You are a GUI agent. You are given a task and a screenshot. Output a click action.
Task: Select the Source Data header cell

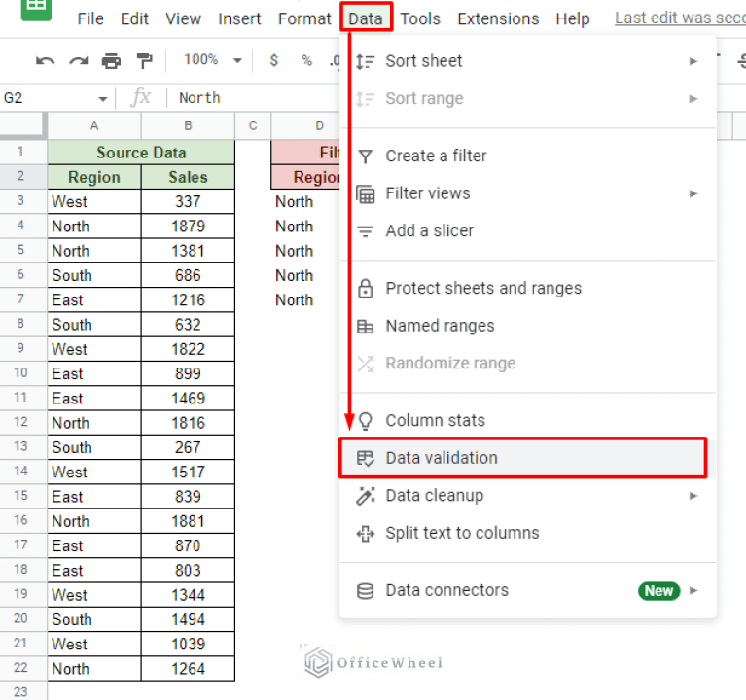tap(141, 153)
